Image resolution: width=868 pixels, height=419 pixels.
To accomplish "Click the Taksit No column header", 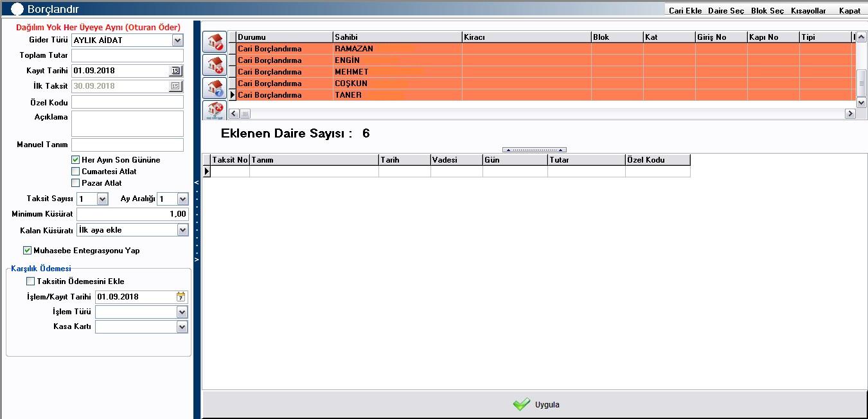I will (x=230, y=160).
